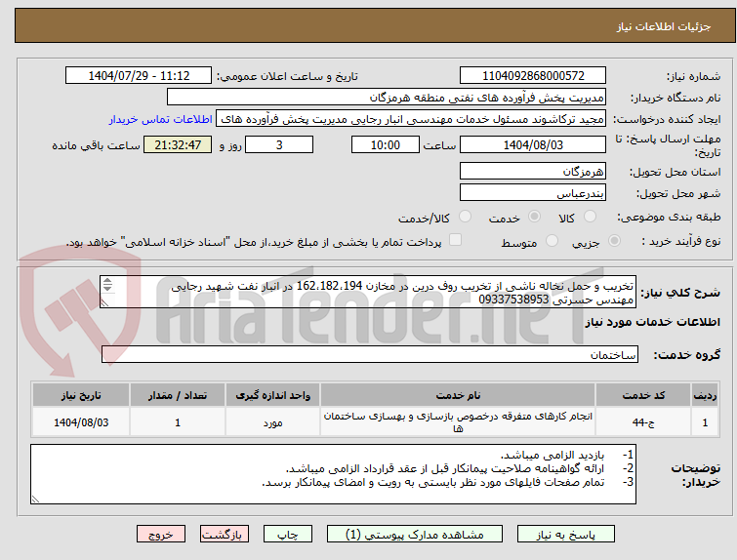Click the unit cell مورد
Screen dimensions: 737x560
[272, 422]
